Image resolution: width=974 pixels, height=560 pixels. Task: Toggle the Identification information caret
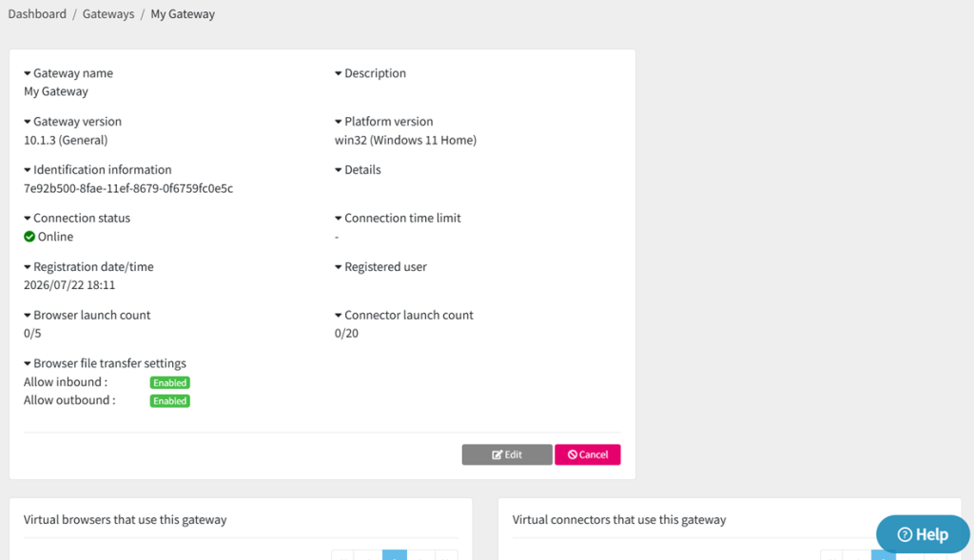[x=28, y=170]
